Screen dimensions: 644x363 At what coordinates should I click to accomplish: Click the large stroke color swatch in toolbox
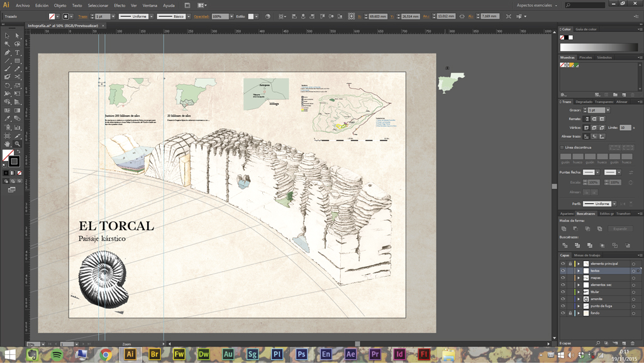[14, 161]
